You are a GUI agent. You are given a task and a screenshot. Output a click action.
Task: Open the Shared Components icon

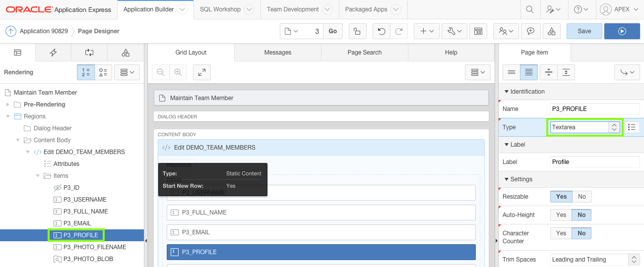[x=551, y=31]
